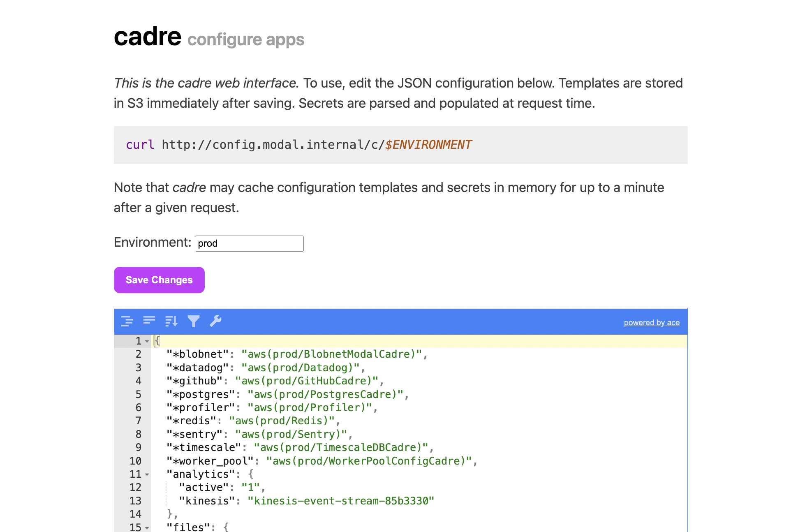Viewport: 805px width, 532px height.
Task: Click line number 5 in gutter
Action: coord(139,394)
